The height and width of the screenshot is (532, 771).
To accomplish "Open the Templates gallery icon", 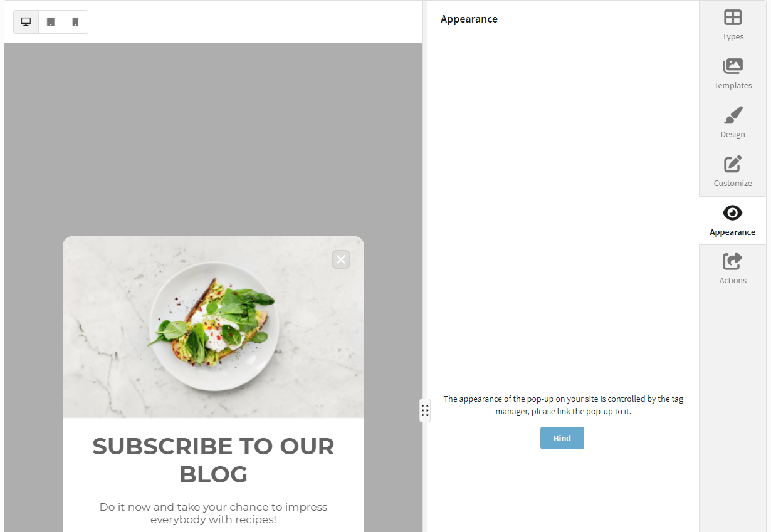I will [x=732, y=66].
